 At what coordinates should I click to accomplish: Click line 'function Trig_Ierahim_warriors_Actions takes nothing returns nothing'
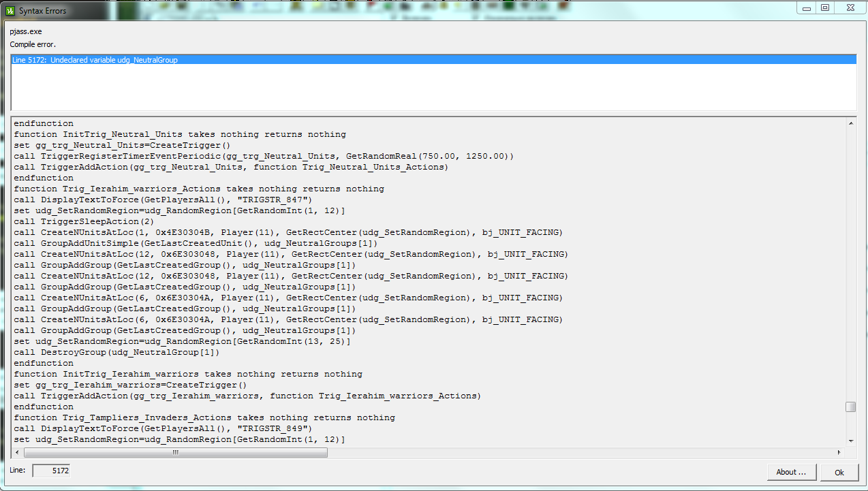point(199,189)
